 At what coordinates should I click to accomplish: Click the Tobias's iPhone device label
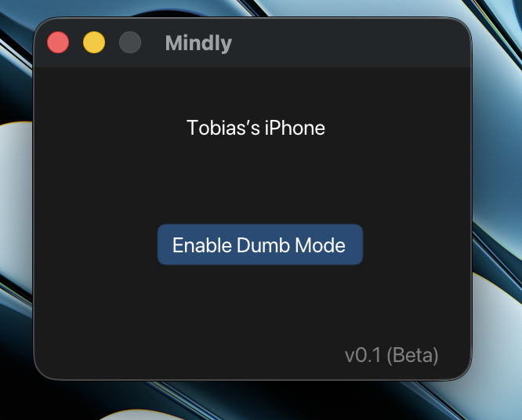tap(256, 128)
